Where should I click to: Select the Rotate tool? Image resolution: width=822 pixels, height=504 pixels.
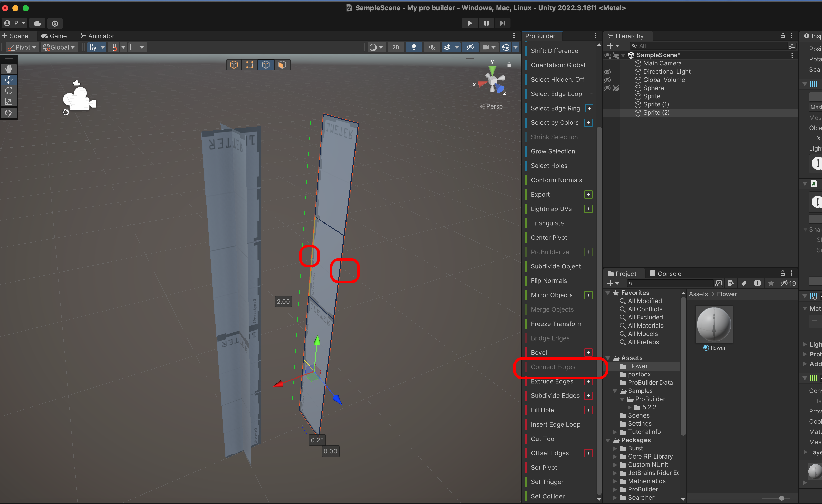(9, 91)
